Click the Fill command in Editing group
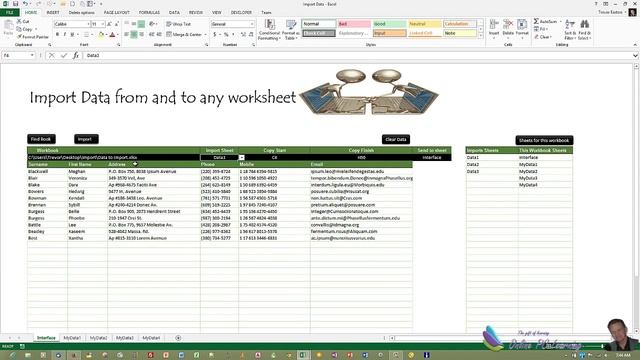 (540, 29)
